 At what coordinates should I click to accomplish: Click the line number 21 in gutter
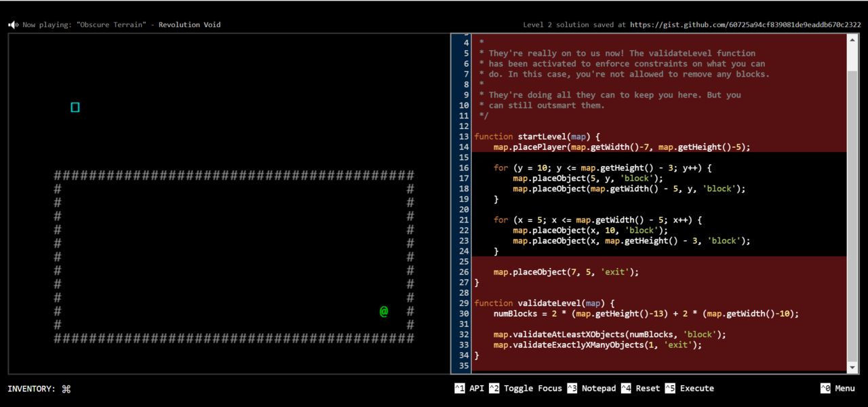tap(464, 220)
